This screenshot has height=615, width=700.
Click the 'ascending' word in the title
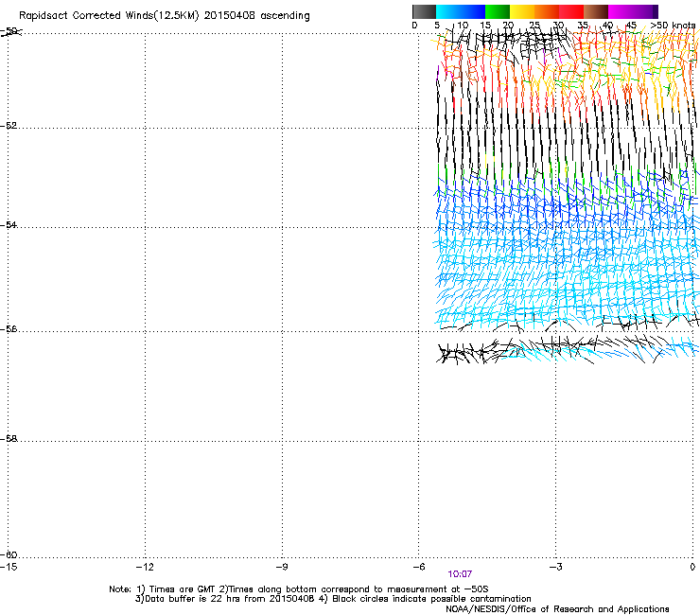(x=286, y=16)
